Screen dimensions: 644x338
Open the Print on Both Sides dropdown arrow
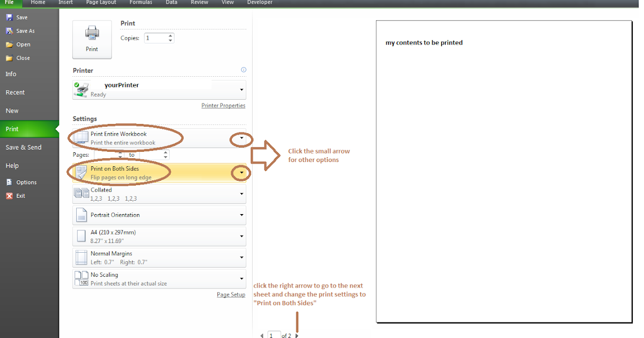click(x=241, y=173)
